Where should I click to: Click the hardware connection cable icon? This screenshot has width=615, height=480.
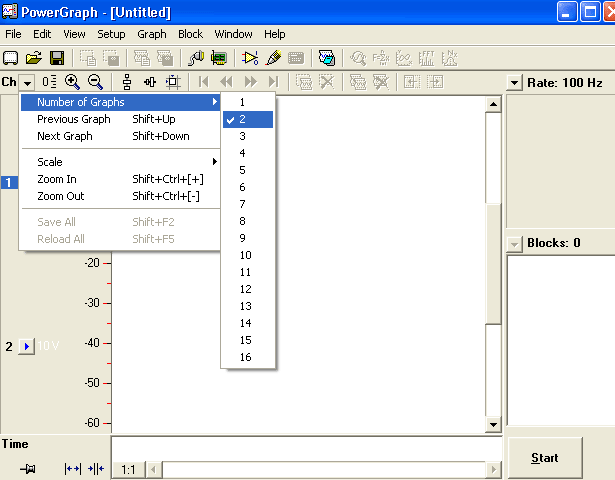point(195,58)
